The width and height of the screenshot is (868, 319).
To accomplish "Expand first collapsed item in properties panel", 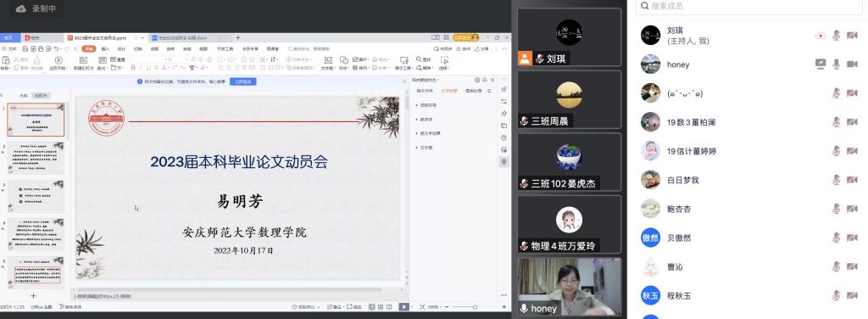I will 426,104.
